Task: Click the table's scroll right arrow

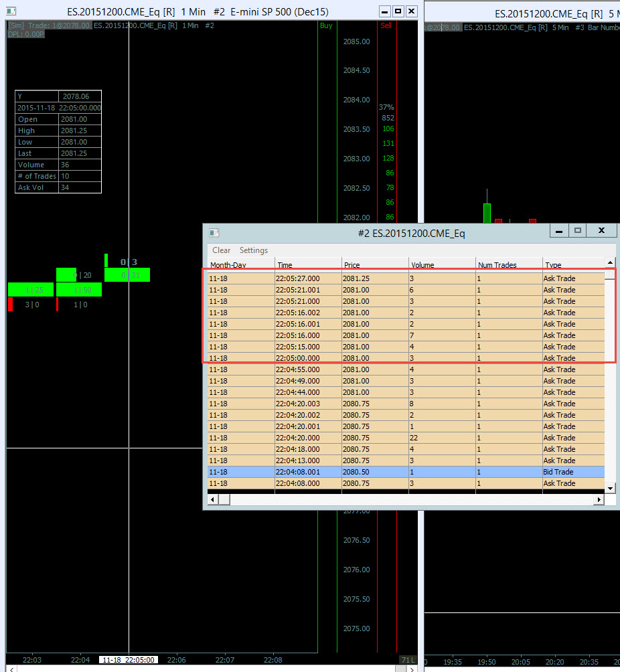Action: [599, 499]
